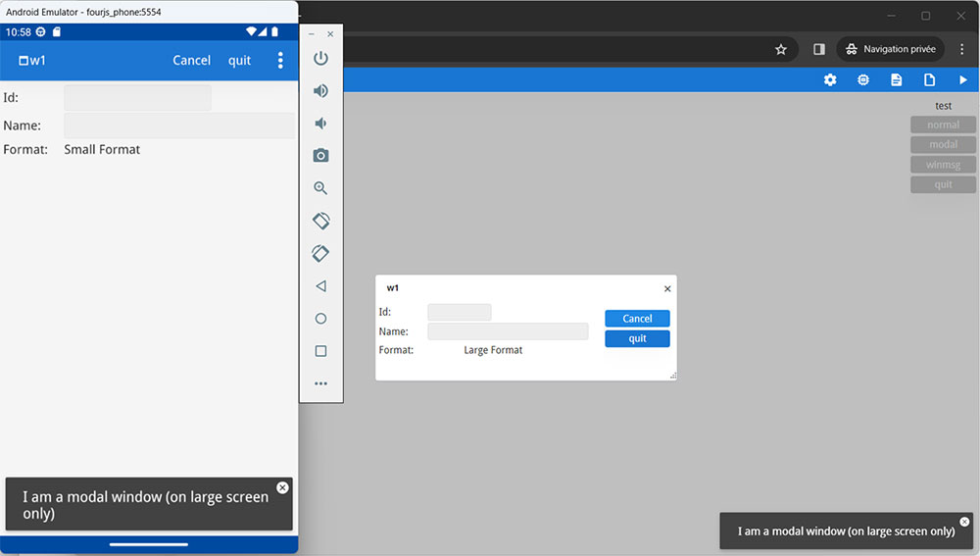Click the modal button in test panel
The width and height of the screenshot is (980, 556).
(943, 144)
